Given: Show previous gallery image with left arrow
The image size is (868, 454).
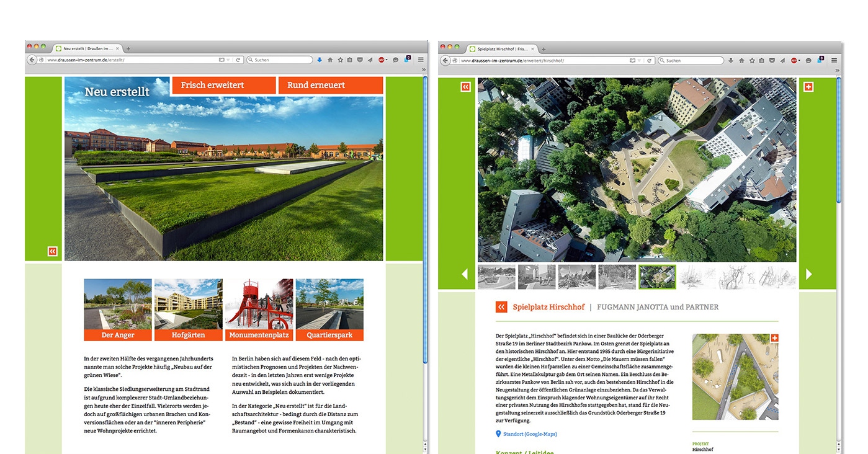Looking at the screenshot, I should pyautogui.click(x=464, y=274).
